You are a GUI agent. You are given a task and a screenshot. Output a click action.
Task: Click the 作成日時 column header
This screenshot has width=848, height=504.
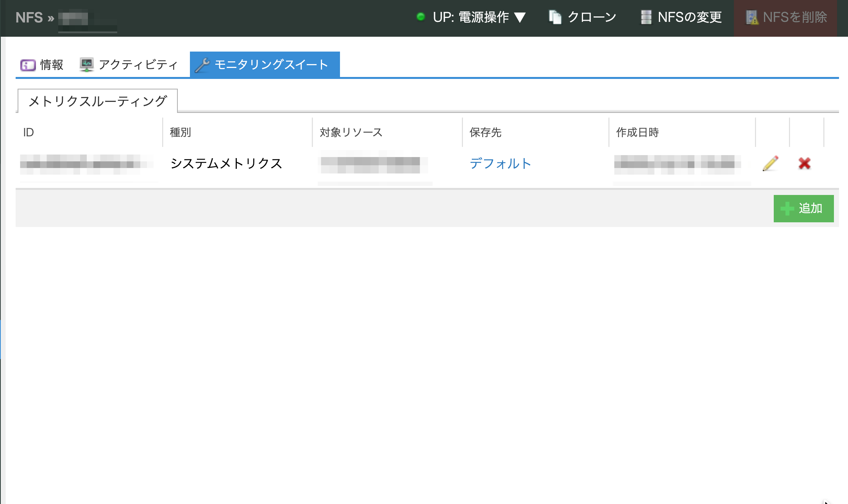click(x=637, y=132)
